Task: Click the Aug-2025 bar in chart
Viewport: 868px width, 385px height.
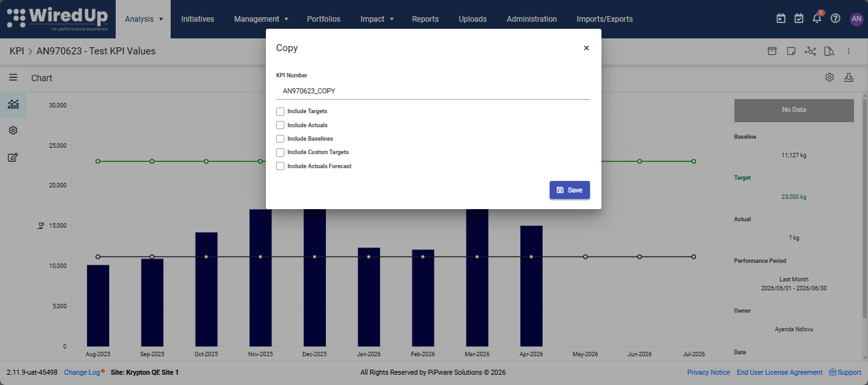Action: click(x=98, y=306)
